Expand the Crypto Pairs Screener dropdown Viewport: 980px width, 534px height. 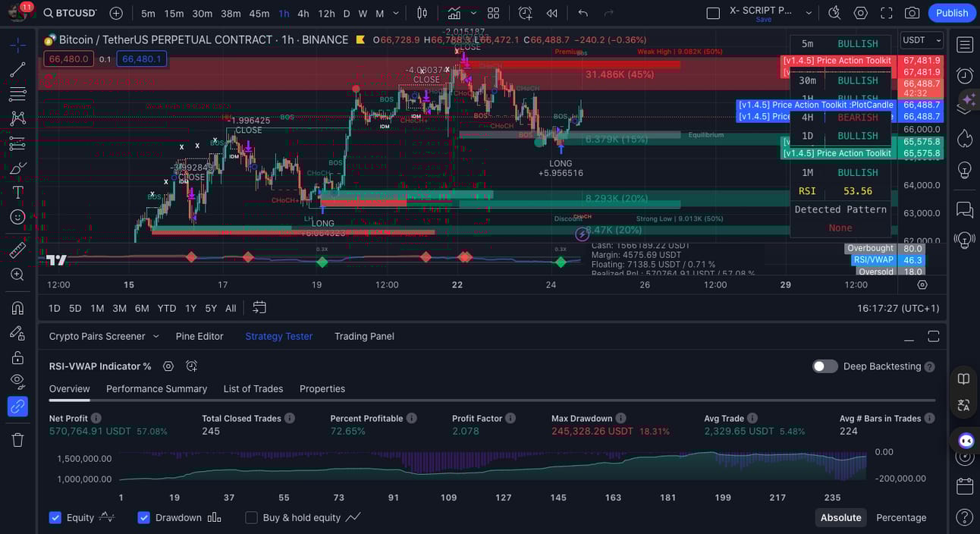[156, 336]
